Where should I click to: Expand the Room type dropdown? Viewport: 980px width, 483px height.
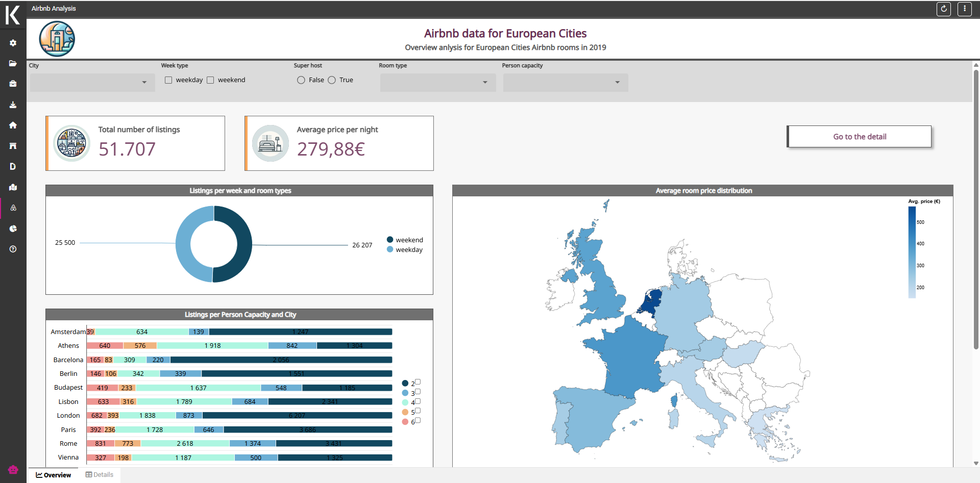click(x=437, y=82)
